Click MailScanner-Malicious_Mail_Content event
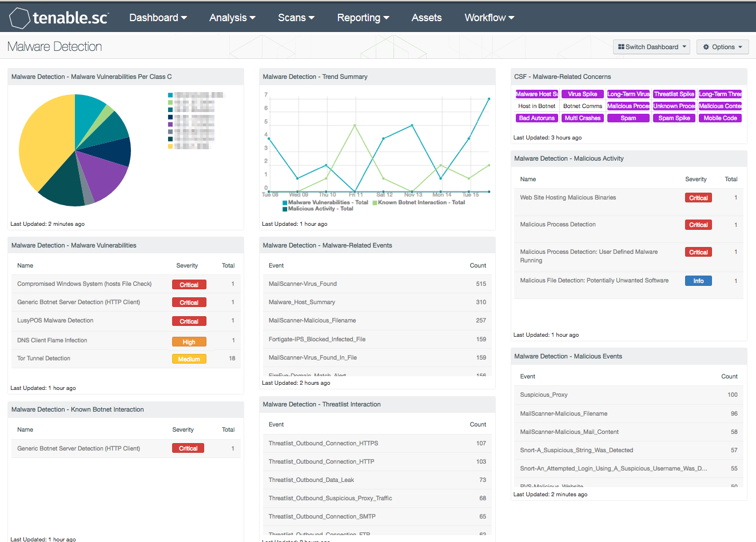 coord(628,432)
